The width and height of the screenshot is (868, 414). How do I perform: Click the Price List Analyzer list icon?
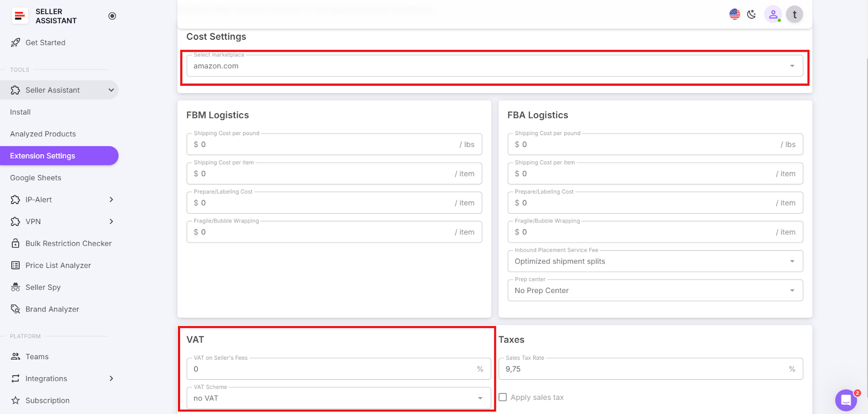pyautogui.click(x=15, y=265)
